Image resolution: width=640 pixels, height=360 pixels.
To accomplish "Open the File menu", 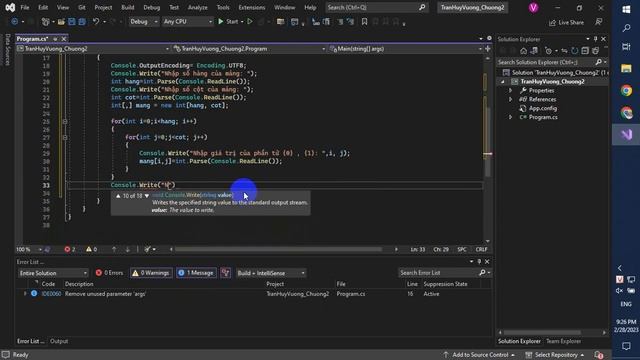I will point(25,7).
